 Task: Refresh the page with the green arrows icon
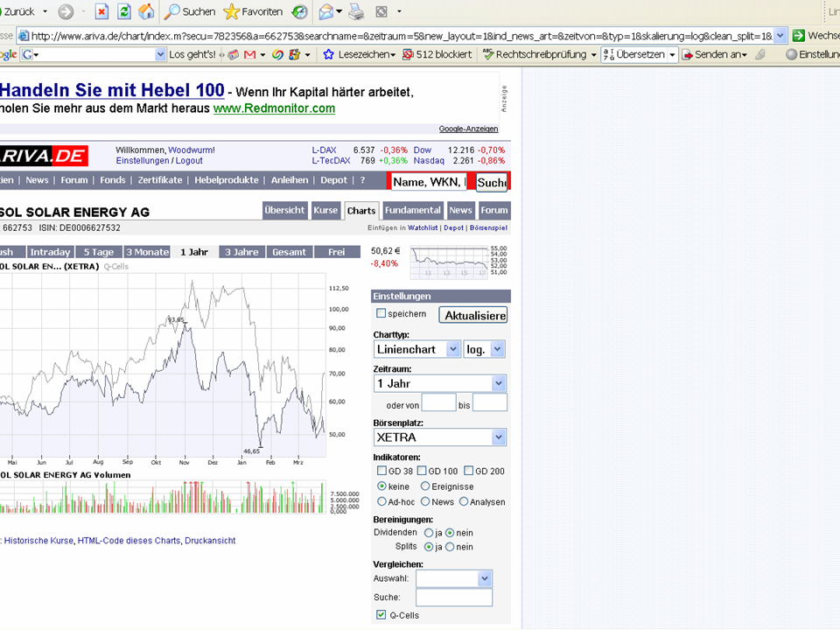124,11
